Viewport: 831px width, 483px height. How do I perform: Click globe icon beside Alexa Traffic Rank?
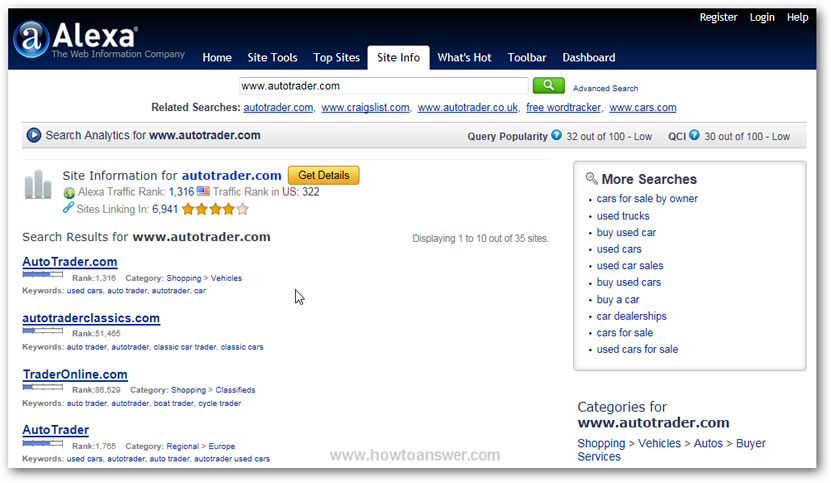click(x=69, y=192)
